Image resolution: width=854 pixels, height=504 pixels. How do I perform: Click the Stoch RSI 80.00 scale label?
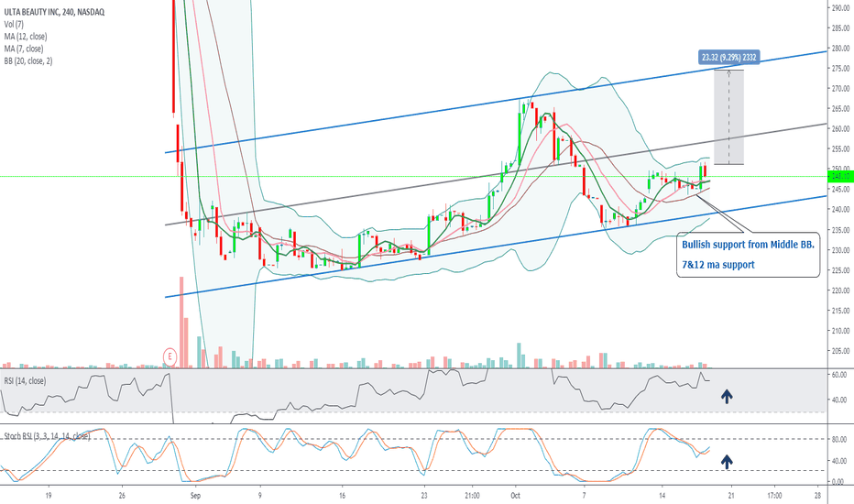(839, 439)
